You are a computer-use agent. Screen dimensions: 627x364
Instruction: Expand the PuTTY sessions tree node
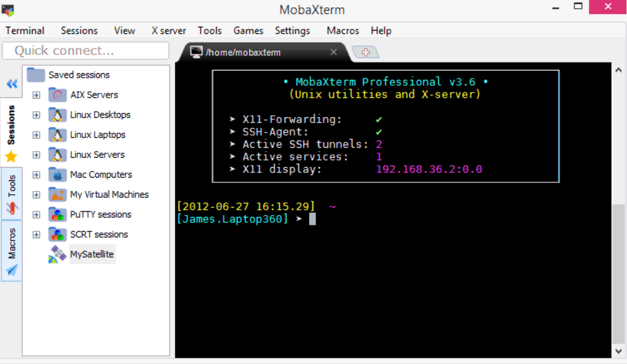(37, 215)
